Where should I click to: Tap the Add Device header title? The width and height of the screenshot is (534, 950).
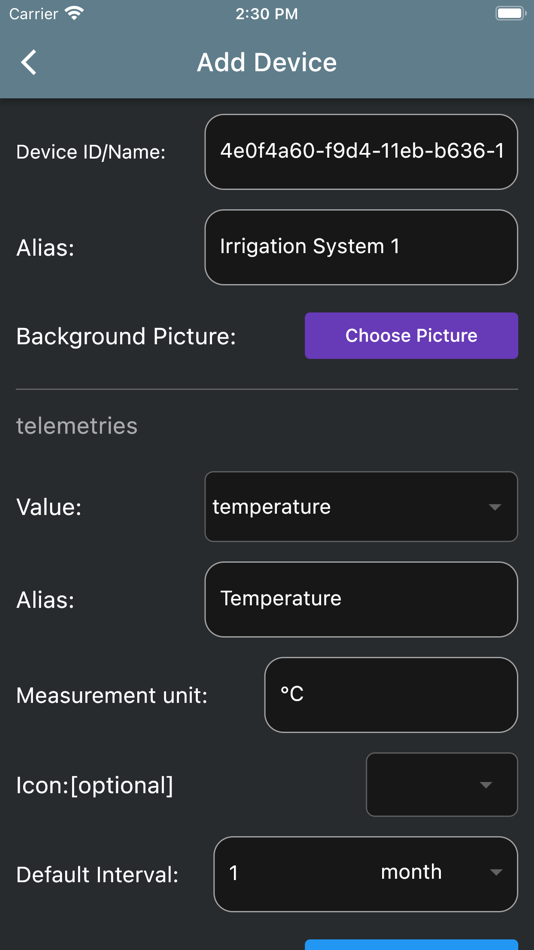[x=267, y=62]
